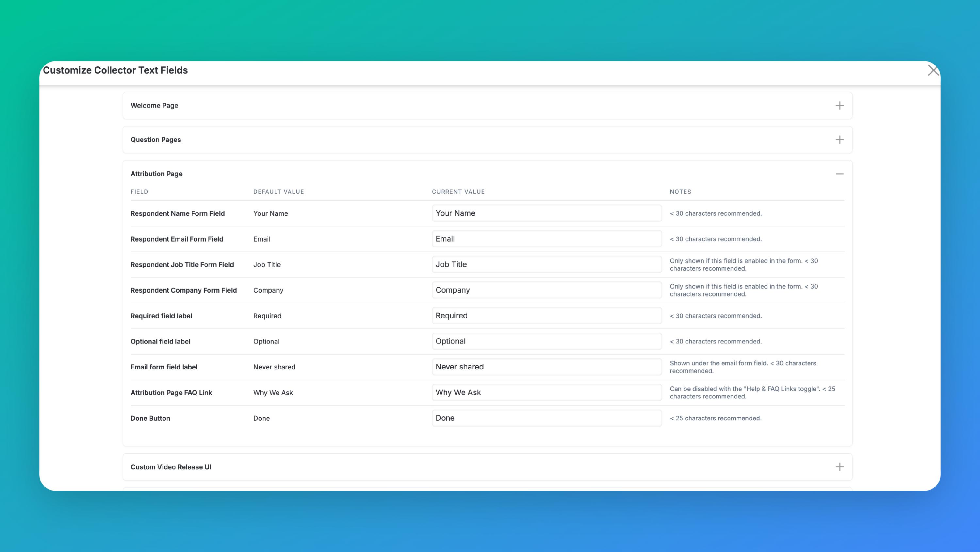
Task: Focus the Job Title current value field
Action: click(x=546, y=264)
